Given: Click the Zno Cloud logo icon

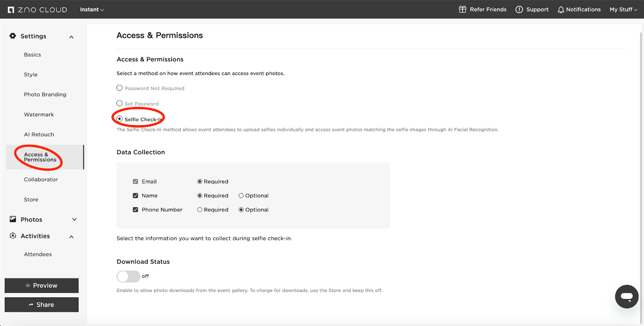Looking at the screenshot, I should tap(11, 10).
